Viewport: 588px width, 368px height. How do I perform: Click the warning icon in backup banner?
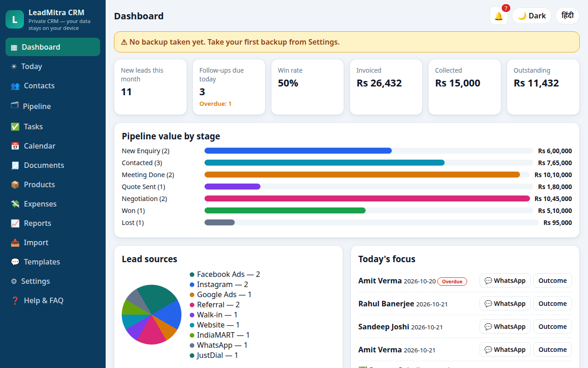(x=124, y=42)
